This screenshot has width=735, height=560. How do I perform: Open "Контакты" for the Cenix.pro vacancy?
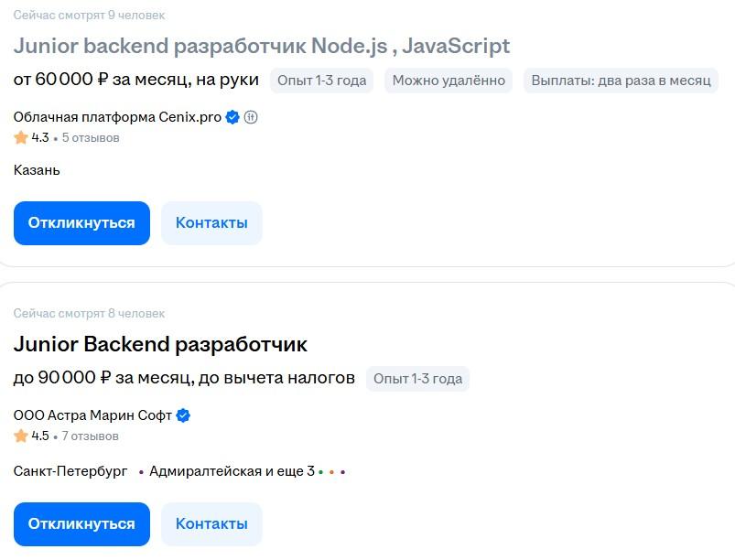coord(211,222)
